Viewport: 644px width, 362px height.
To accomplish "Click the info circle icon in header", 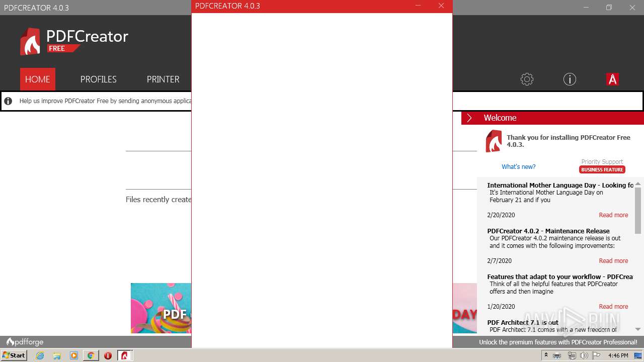I will (570, 79).
